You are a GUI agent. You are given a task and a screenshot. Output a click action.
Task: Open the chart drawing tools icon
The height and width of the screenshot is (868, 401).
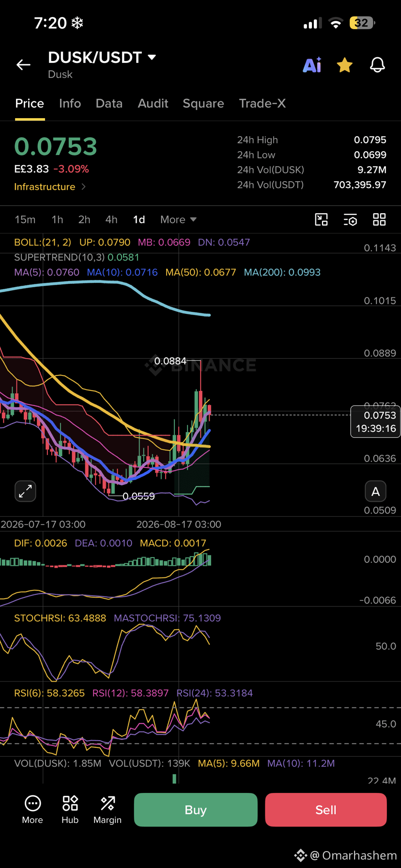pos(322,220)
